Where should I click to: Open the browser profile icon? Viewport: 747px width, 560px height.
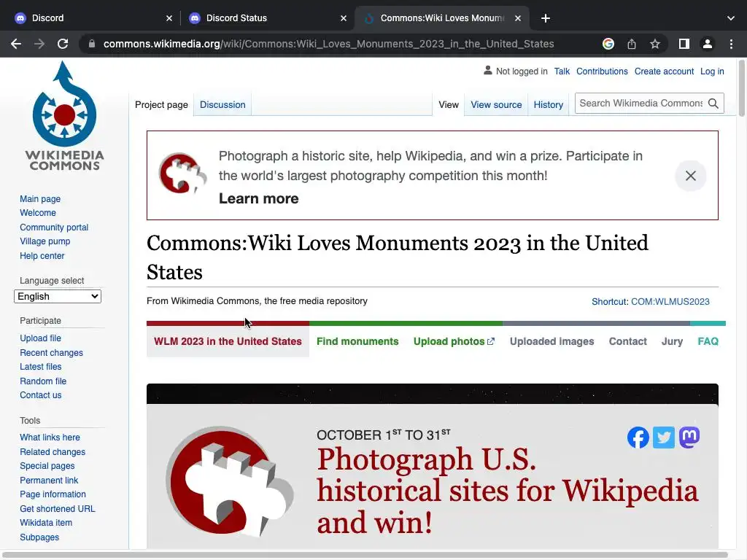click(708, 44)
